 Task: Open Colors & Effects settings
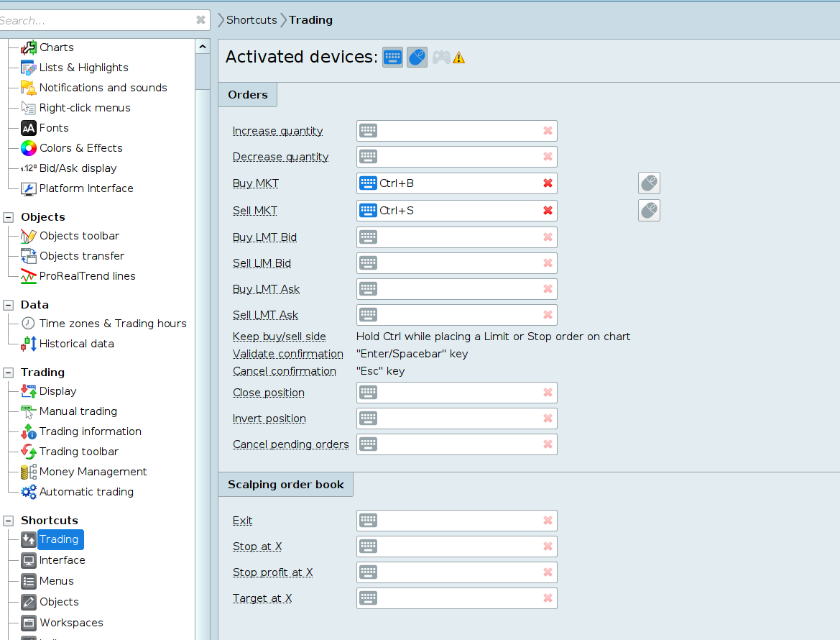pos(80,148)
